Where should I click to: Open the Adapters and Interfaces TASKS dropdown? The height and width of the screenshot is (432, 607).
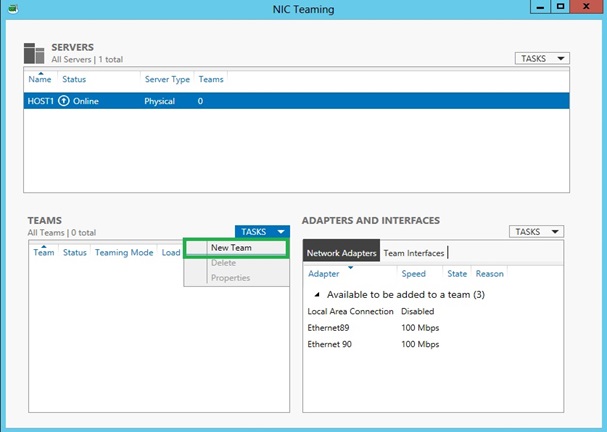pyautogui.click(x=536, y=231)
